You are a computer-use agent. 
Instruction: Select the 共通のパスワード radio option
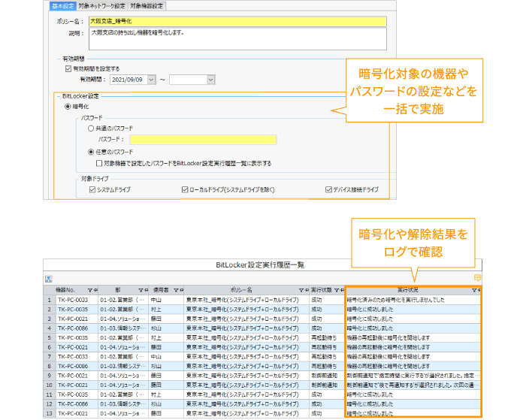point(91,128)
